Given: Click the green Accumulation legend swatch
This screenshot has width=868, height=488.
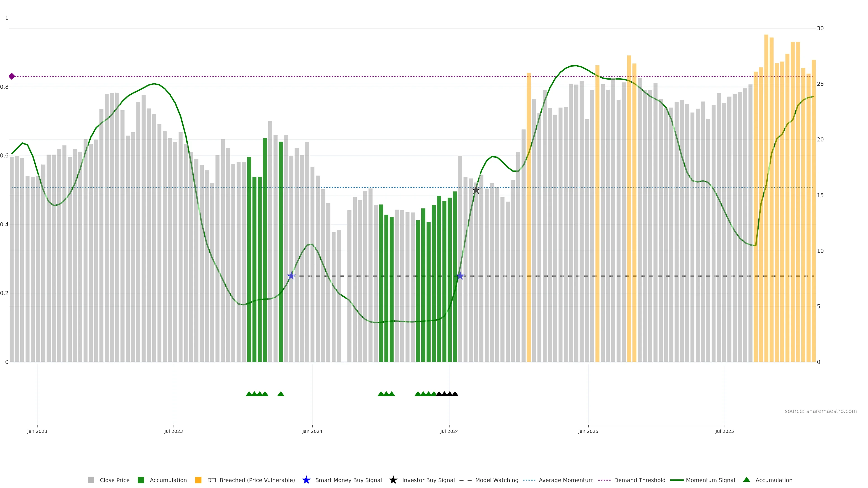Looking at the screenshot, I should pos(141,480).
